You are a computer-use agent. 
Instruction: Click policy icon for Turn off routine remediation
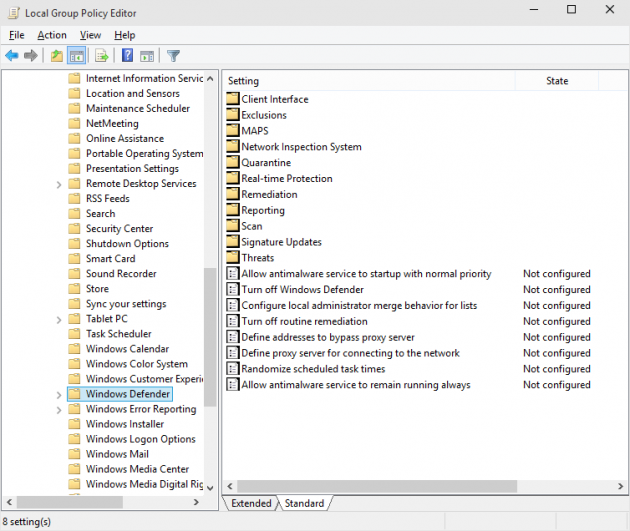click(232, 321)
